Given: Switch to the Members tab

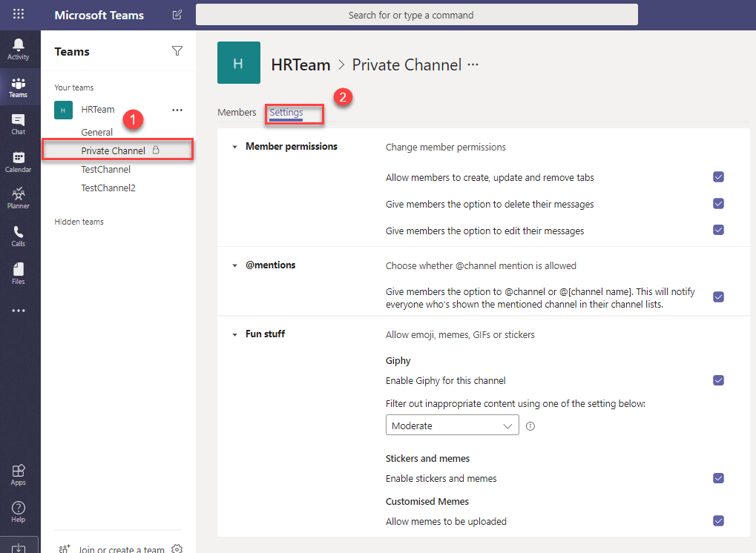Looking at the screenshot, I should coord(237,113).
